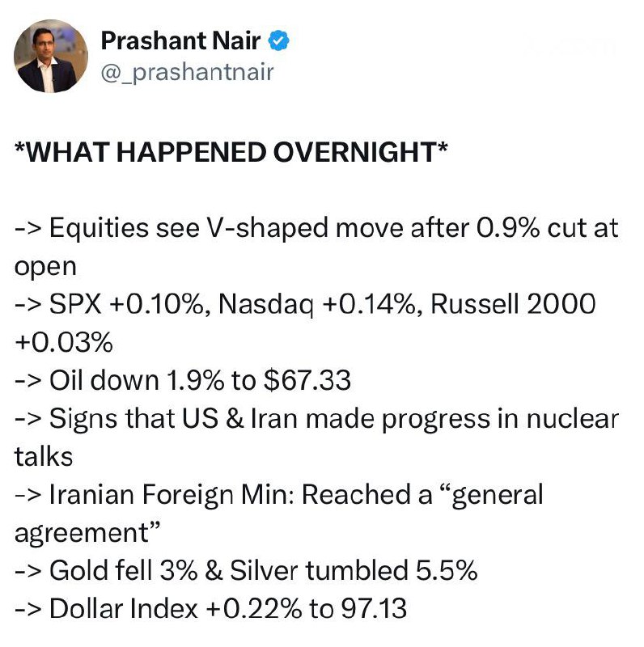Screen dimensions: 644x647
Task: Click the faint watermark at top right
Action: click(569, 47)
